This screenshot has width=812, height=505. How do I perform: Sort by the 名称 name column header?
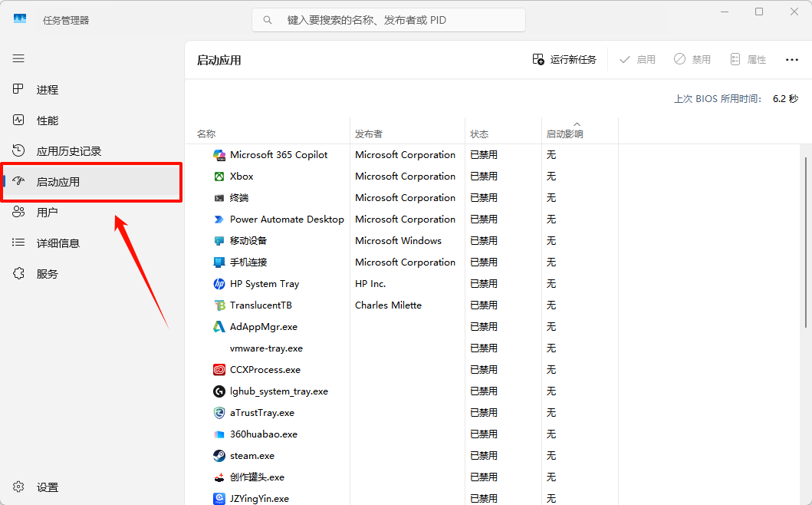point(206,134)
